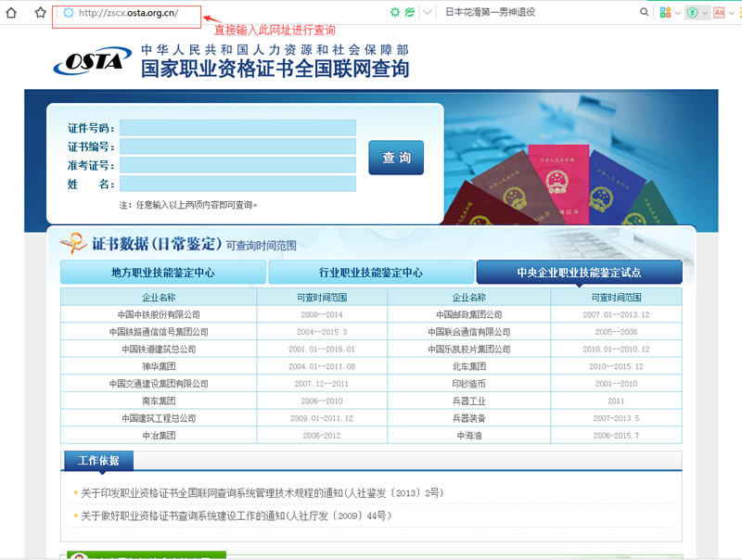Click the 2010--2015.12 date range cell
Viewport: 742px width, 560px height.
pyautogui.click(x=616, y=366)
